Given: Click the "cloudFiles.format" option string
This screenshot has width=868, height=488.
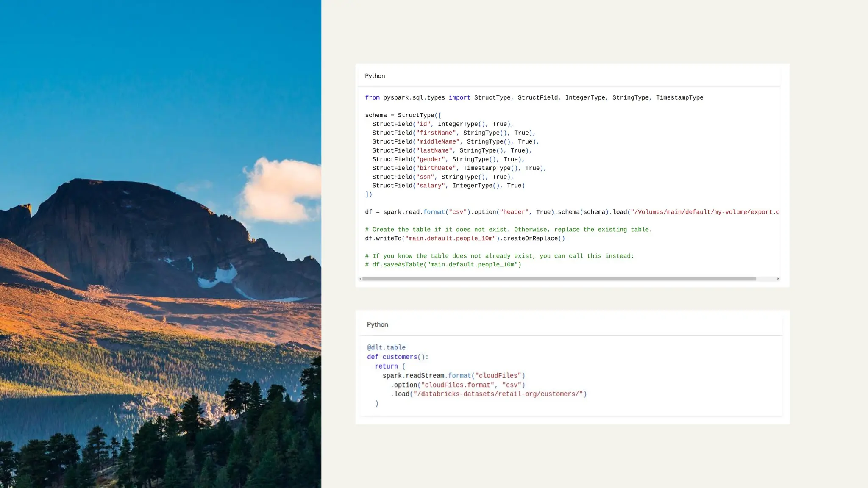Looking at the screenshot, I should point(457,385).
